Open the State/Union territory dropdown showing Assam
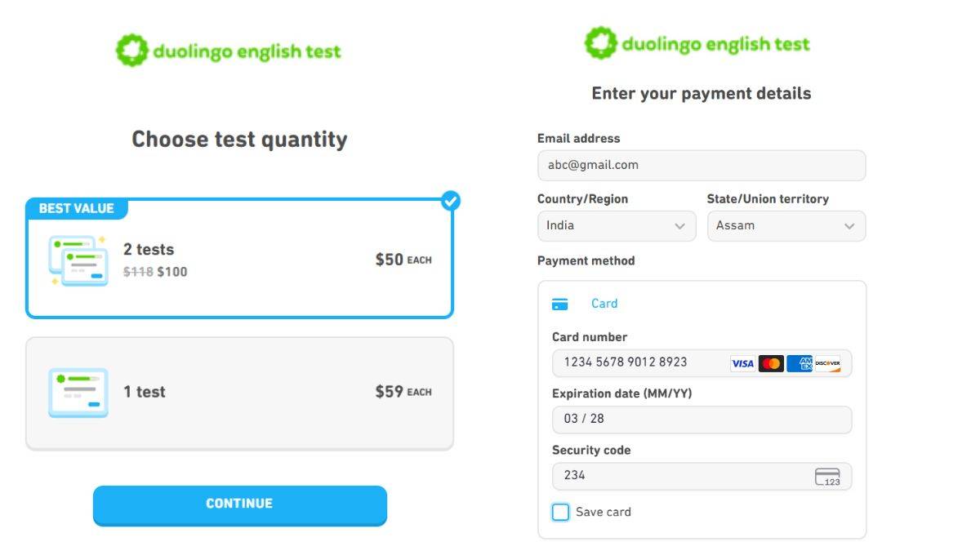Screen dimensions: 980x551 [786, 226]
